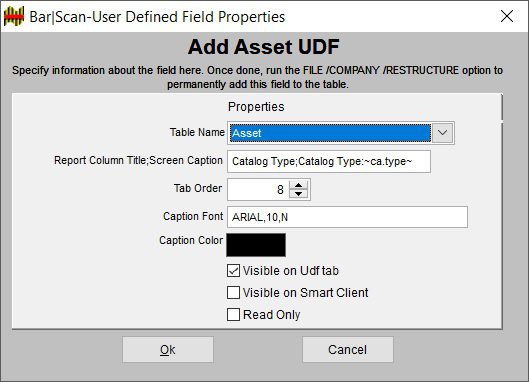Viewport: 529px width, 382px height.
Task: Click the Caption Color label text
Action: 191,240
